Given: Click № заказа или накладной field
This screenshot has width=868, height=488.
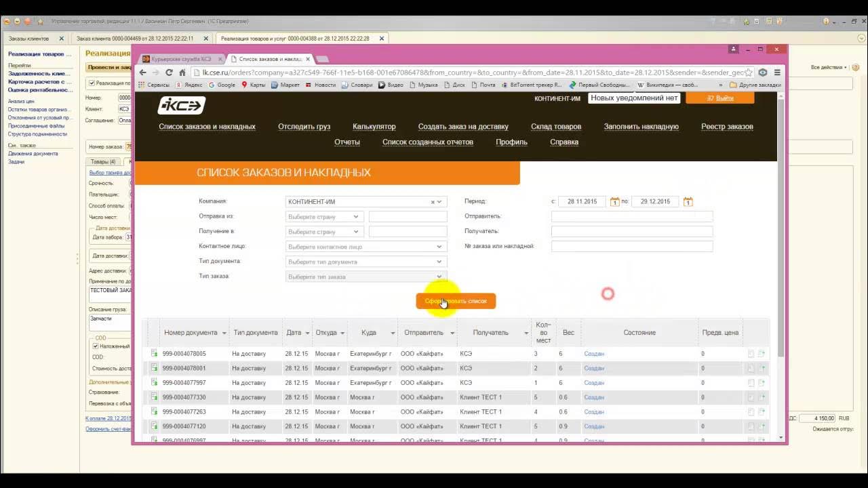Looking at the screenshot, I should coord(632,247).
